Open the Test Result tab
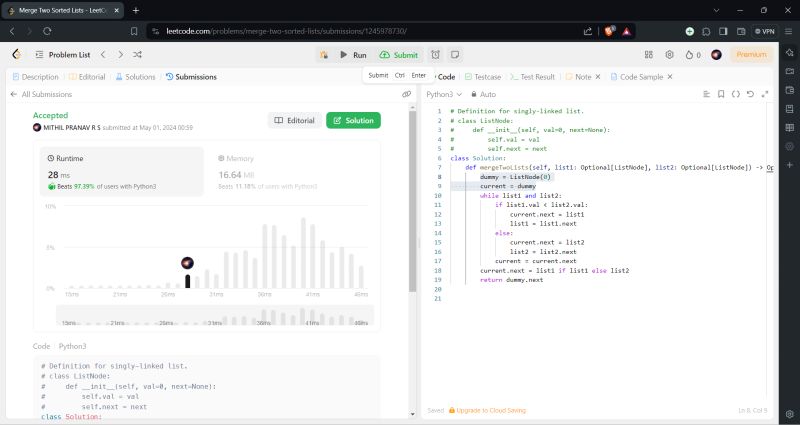The height and width of the screenshot is (425, 800). point(532,77)
